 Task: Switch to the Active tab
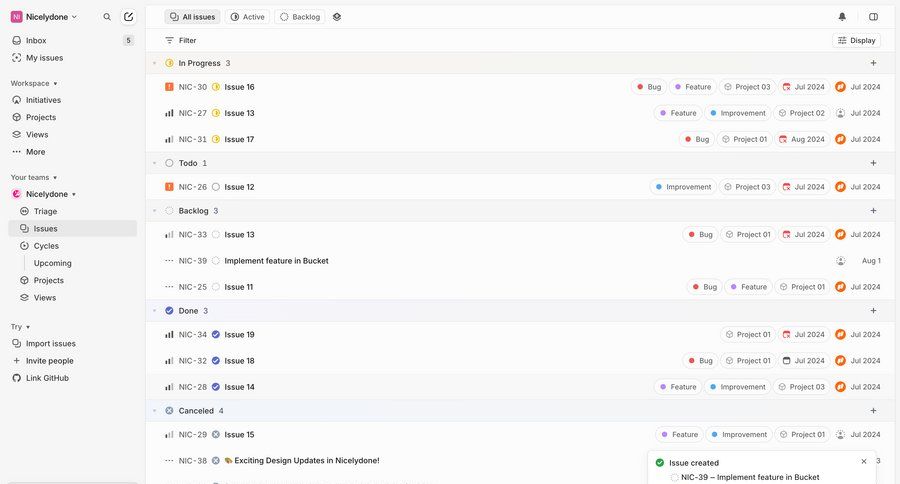click(x=247, y=17)
